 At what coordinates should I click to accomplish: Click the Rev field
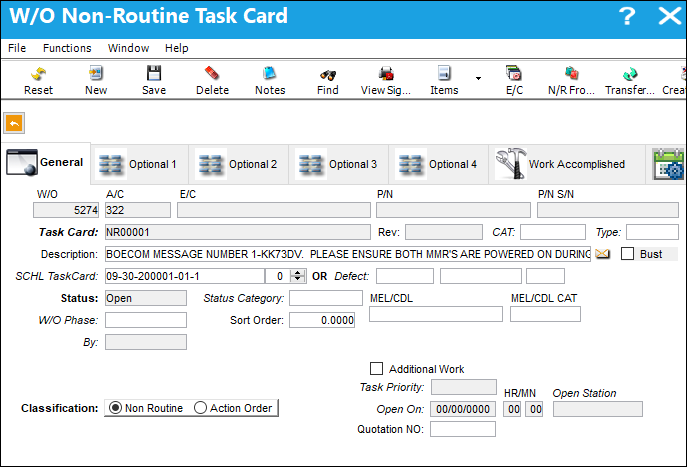[x=444, y=232]
